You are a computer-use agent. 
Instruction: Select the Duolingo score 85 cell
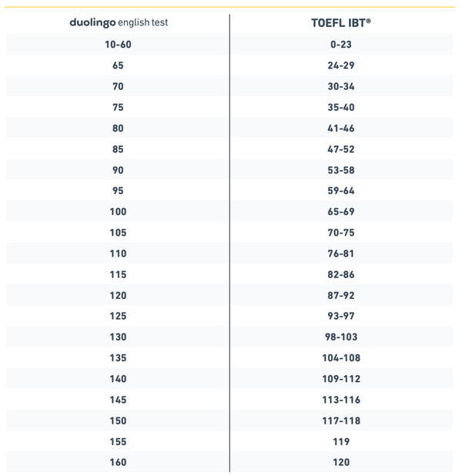pyautogui.click(x=118, y=149)
